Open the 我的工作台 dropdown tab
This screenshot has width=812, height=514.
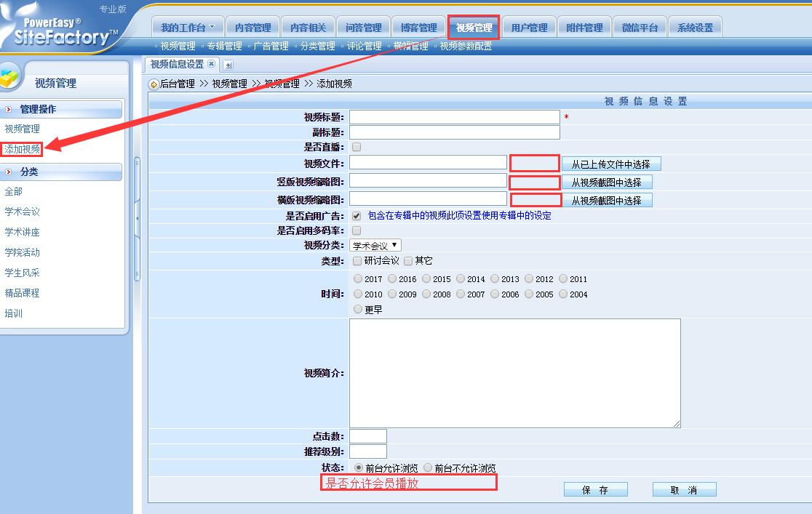coord(188,28)
